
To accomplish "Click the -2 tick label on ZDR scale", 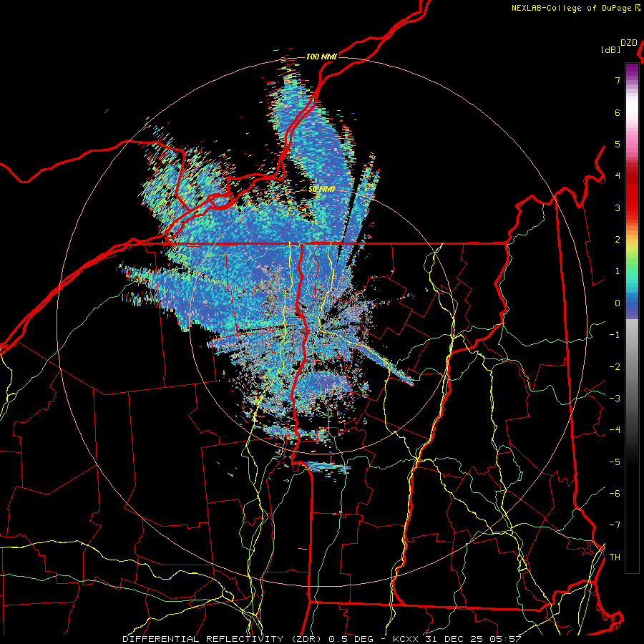I will [615, 367].
